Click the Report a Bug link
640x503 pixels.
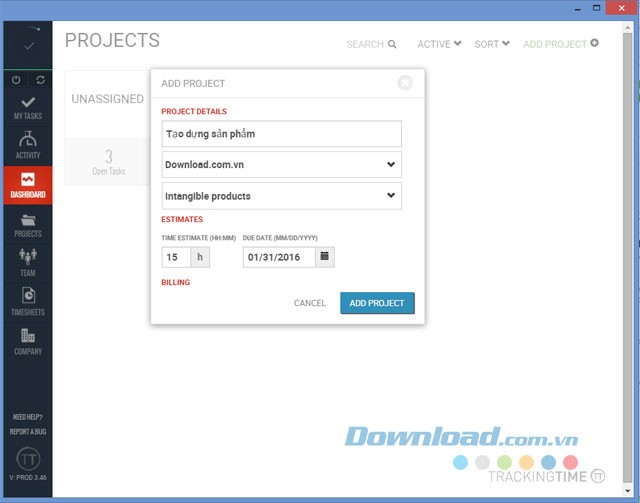27,431
